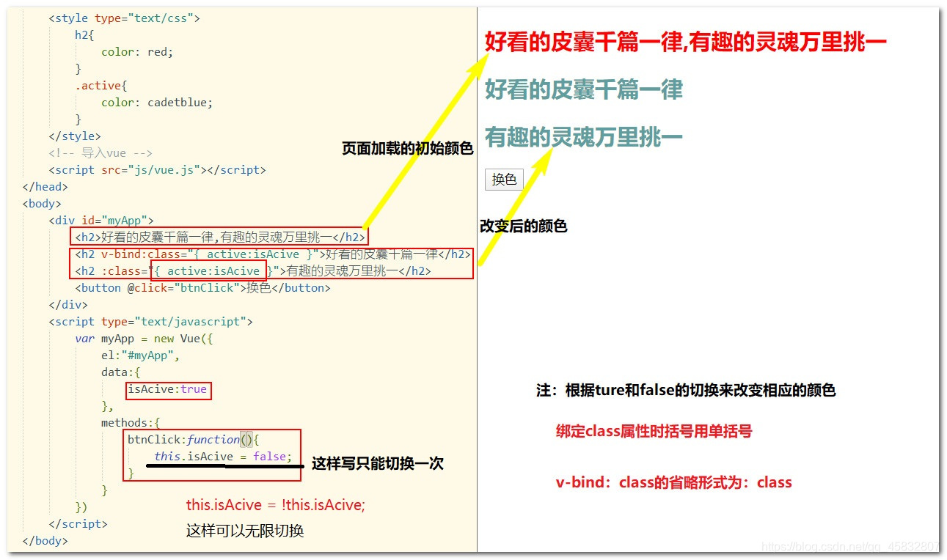Click the 'color: red;' code line
The width and height of the screenshot is (947, 560).
(137, 51)
